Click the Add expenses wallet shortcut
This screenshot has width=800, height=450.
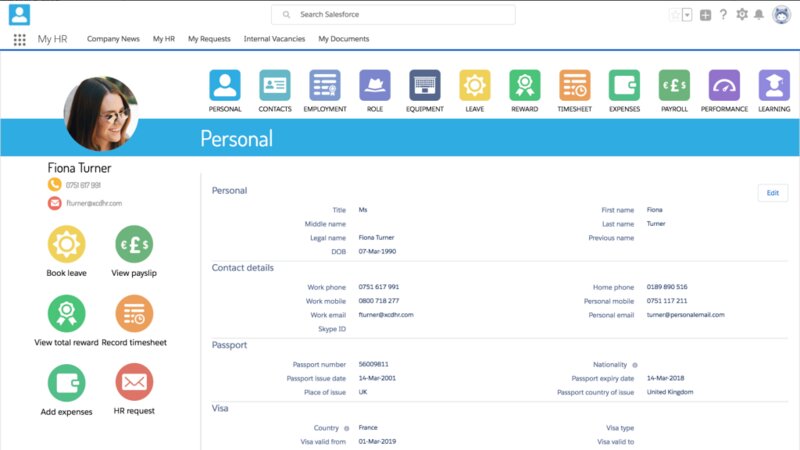click(67, 383)
